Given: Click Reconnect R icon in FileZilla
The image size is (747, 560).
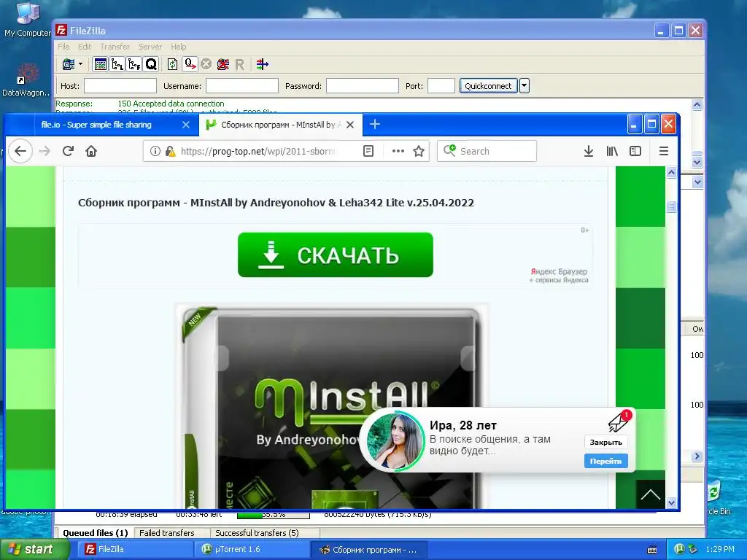Looking at the screenshot, I should pyautogui.click(x=239, y=64).
